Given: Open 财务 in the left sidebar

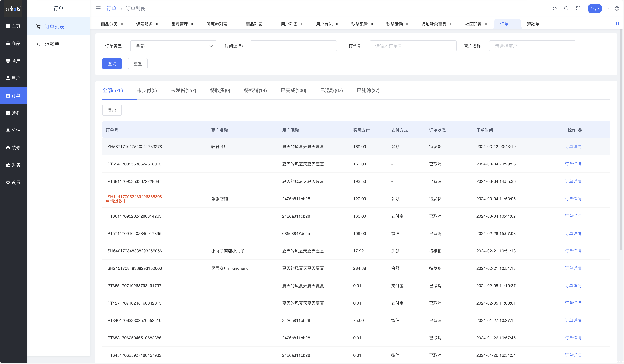Looking at the screenshot, I should (13, 165).
